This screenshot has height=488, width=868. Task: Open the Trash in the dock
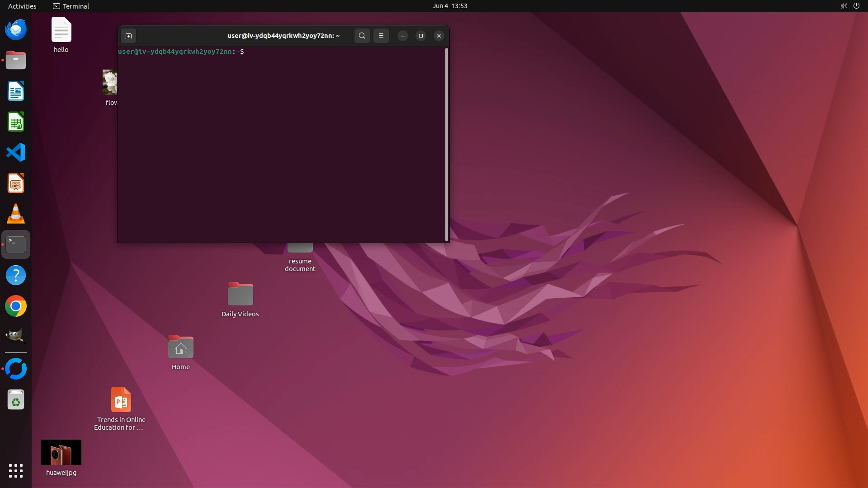(x=16, y=400)
